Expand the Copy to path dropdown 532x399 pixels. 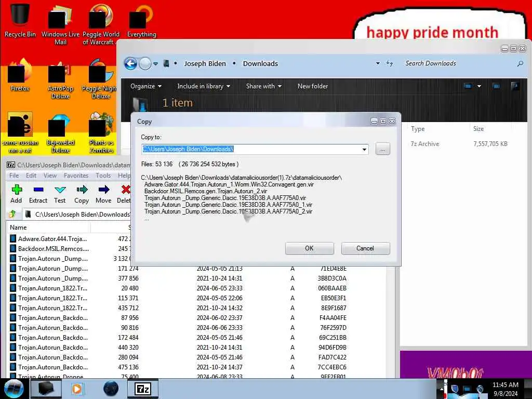point(364,149)
